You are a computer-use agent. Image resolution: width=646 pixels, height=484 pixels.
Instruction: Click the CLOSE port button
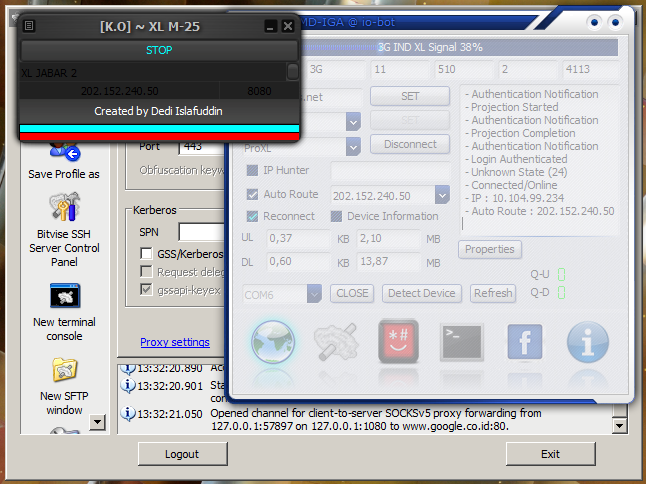pos(352,294)
